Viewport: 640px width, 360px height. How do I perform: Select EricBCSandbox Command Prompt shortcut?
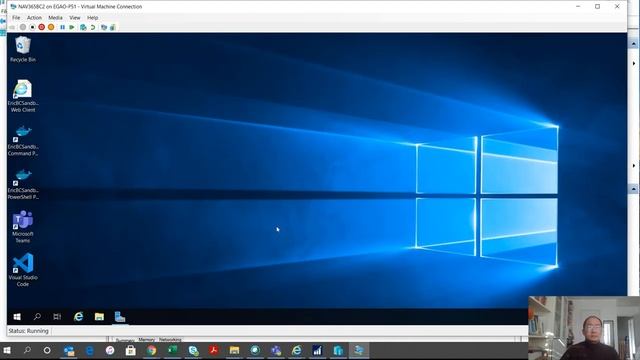(x=23, y=140)
